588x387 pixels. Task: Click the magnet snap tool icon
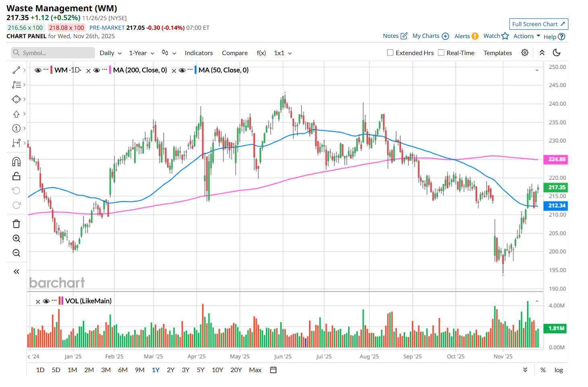pos(16,162)
